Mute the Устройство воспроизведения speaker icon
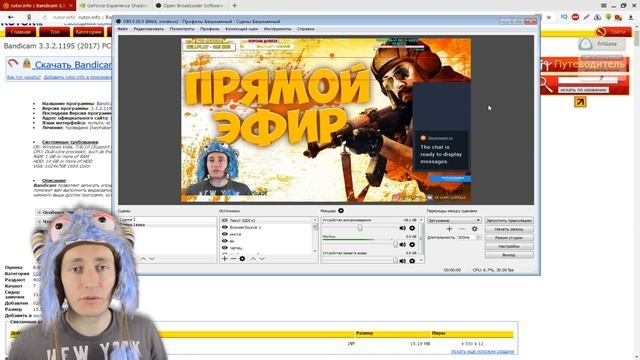Image resolution: width=640 pixels, height=360 pixels. coord(402,228)
